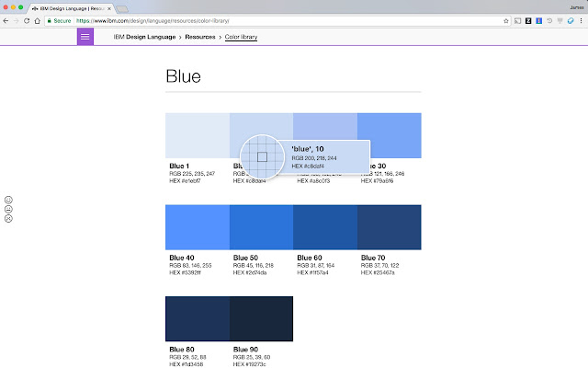Click the green Secure lock indicator

point(59,21)
